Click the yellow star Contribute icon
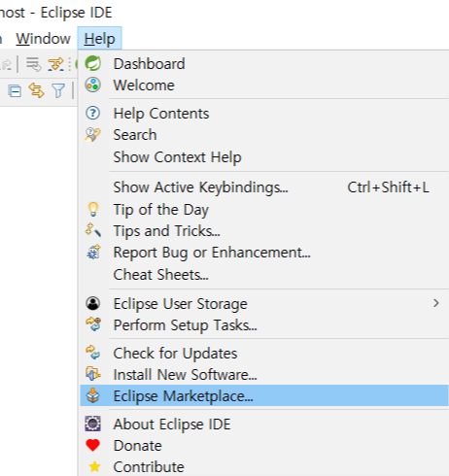This screenshot has width=449, height=476. [x=94, y=466]
